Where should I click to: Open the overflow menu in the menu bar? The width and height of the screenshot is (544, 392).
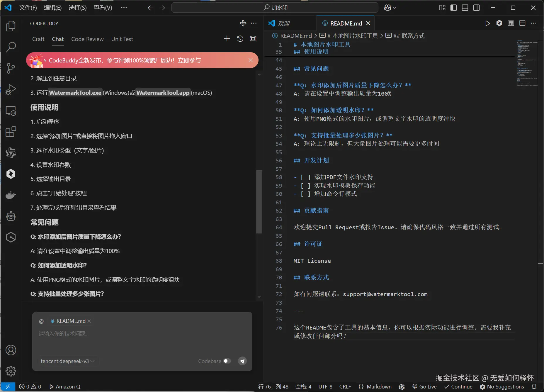(x=124, y=8)
